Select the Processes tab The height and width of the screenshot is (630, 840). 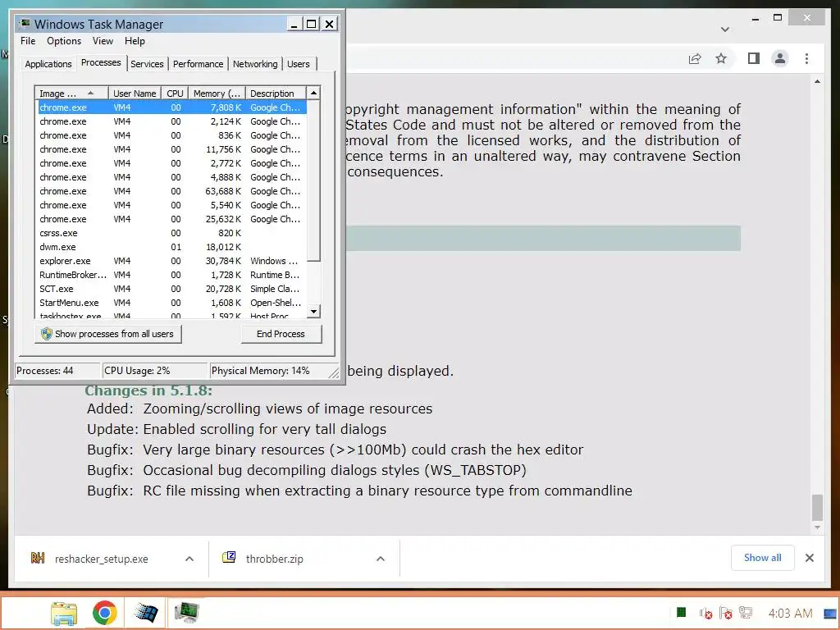101,62
